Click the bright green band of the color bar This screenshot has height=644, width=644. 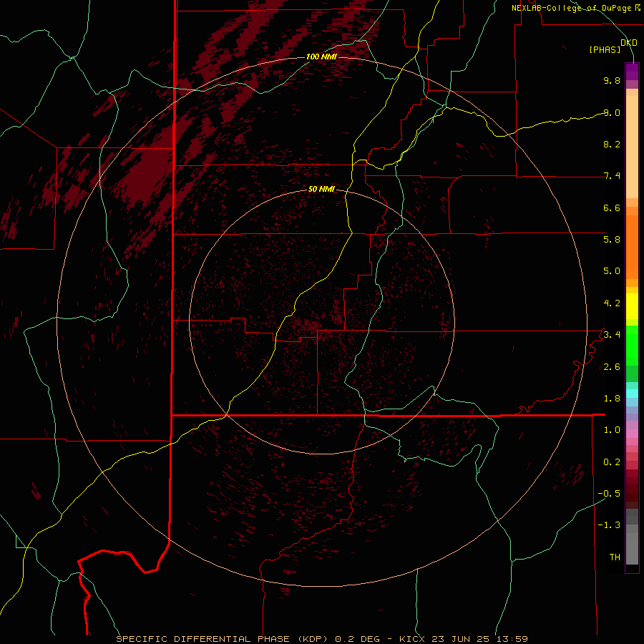(632, 346)
